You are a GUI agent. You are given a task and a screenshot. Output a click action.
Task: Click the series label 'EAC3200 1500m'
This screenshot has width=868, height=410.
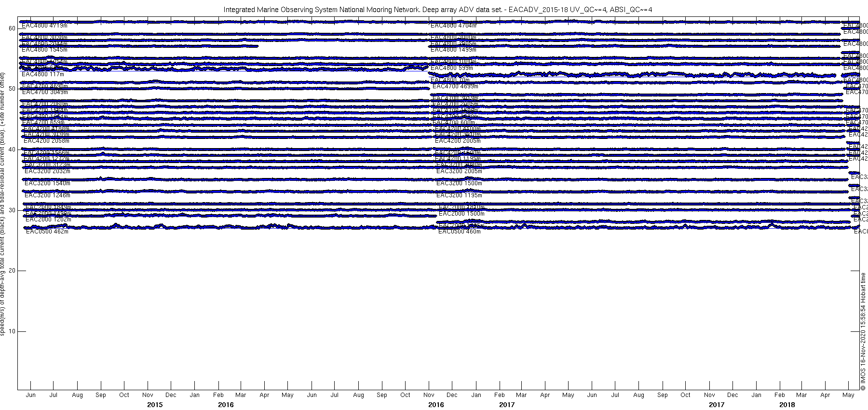[459, 183]
